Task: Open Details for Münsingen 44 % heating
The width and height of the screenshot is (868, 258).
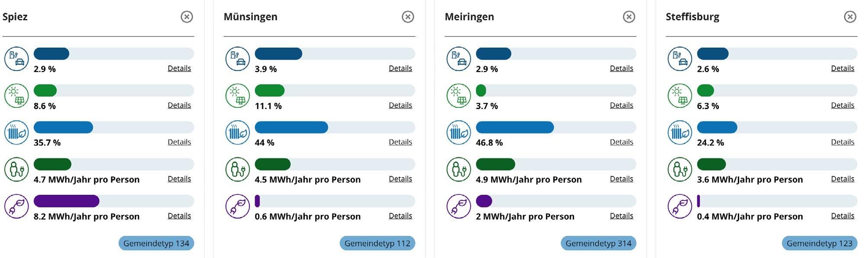Action: tap(400, 142)
